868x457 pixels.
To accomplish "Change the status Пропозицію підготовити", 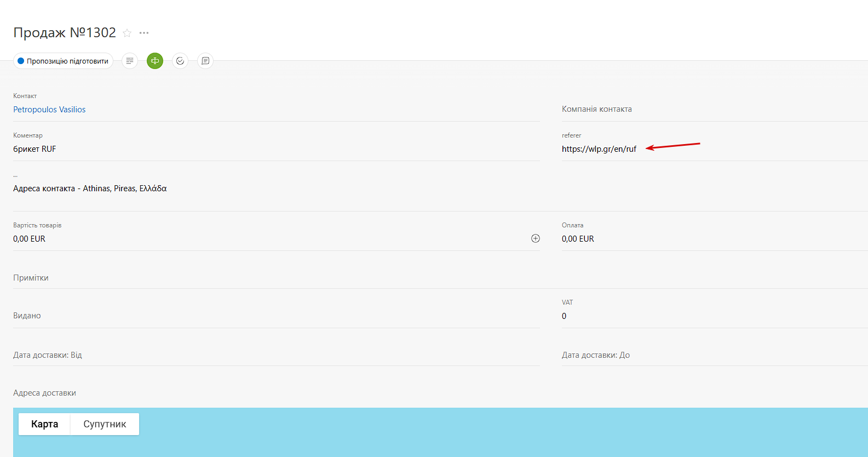I will point(64,61).
